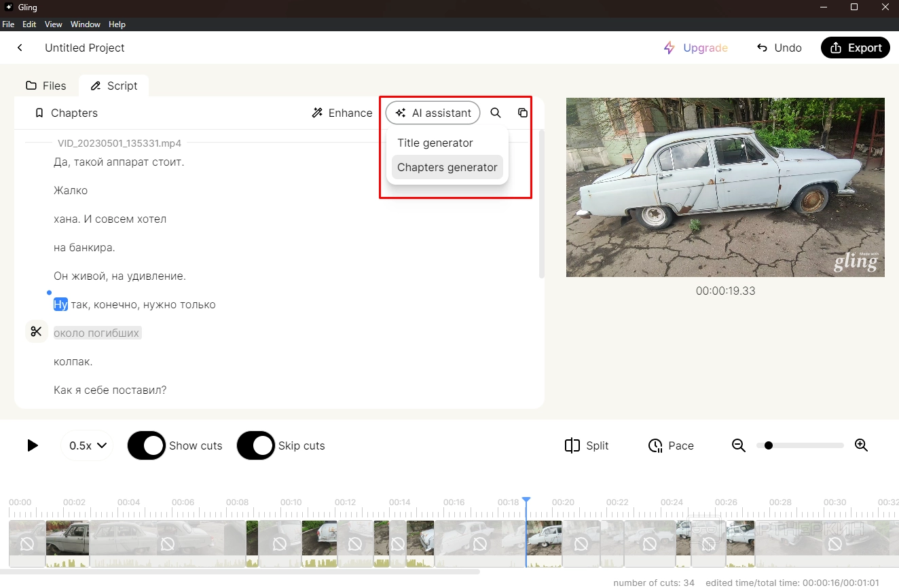
Task: Collapse the AI assistant dropdown
Action: click(x=433, y=113)
